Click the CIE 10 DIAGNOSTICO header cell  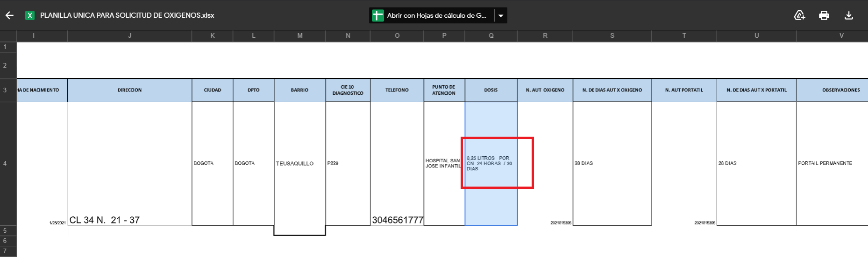point(348,90)
